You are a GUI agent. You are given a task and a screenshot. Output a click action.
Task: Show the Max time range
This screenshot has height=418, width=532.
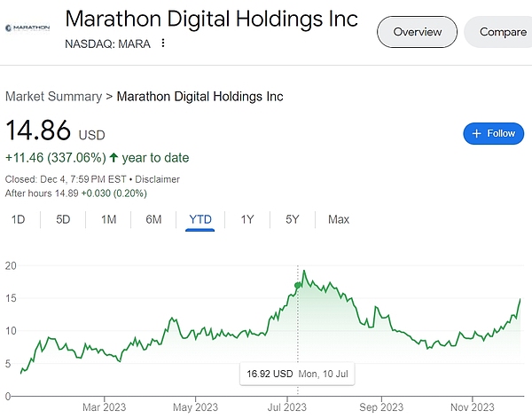tap(339, 219)
